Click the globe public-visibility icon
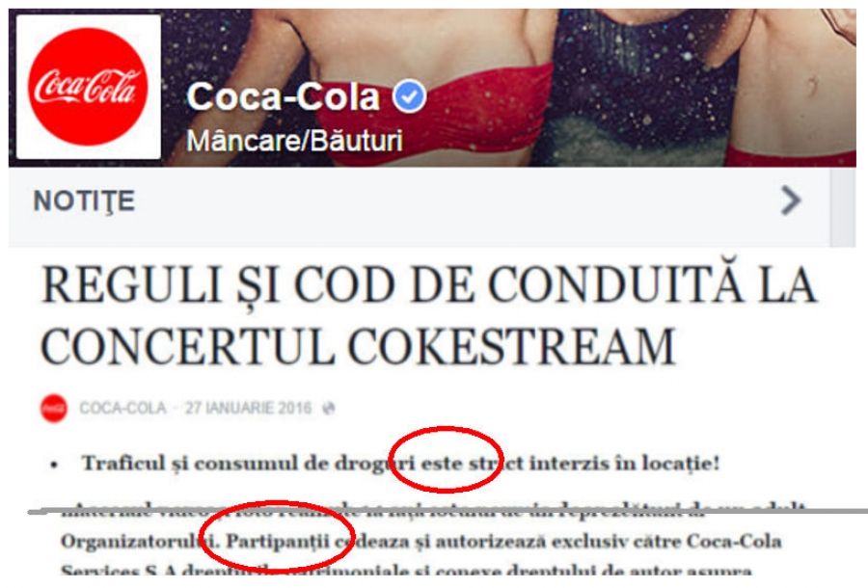This screenshot has width=868, height=588. pos(329,408)
